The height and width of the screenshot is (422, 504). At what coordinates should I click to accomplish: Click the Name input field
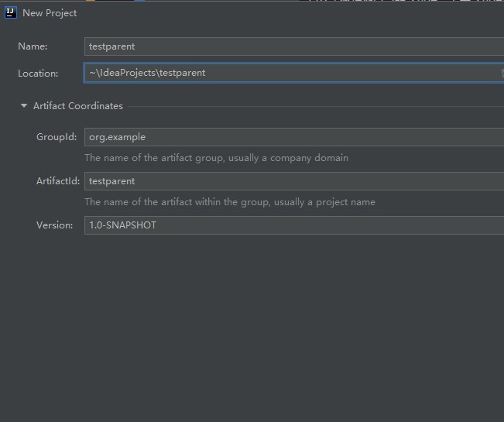coord(294,46)
